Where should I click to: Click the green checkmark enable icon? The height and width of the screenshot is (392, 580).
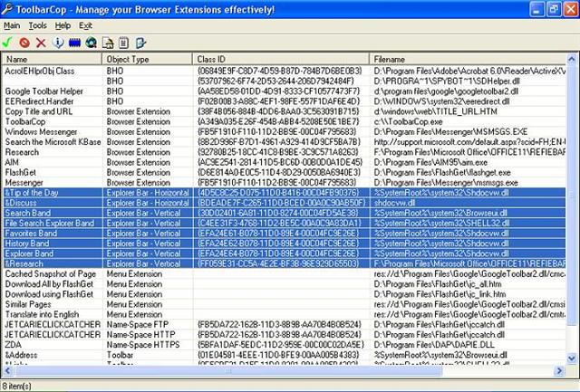[7, 43]
